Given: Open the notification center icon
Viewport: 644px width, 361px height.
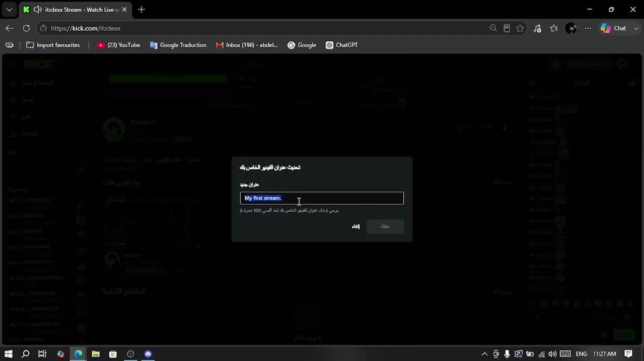Looking at the screenshot, I should pos(628,354).
